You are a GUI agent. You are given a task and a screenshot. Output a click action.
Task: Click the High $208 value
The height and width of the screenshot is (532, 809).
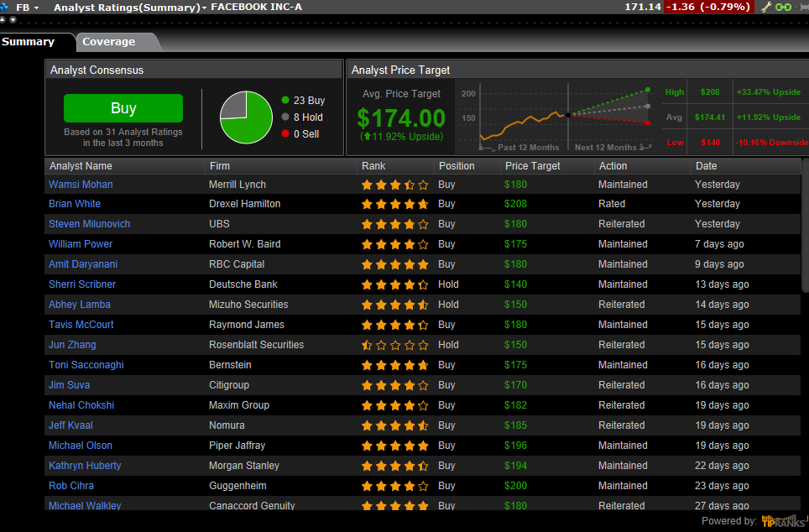[x=710, y=91]
